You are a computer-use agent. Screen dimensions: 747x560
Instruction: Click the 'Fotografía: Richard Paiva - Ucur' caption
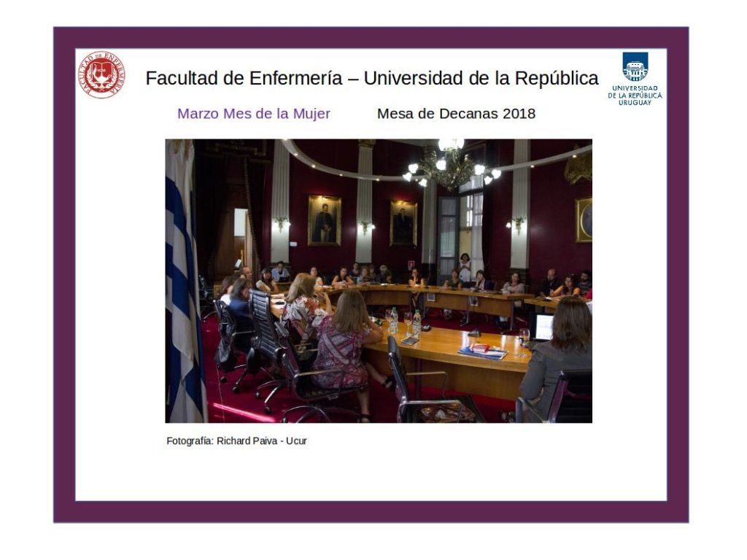point(236,441)
